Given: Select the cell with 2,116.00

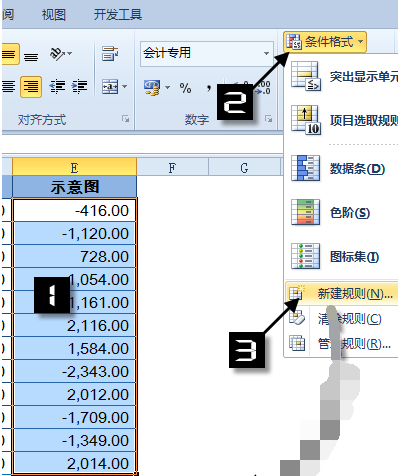Looking at the screenshot, I should (x=74, y=326).
